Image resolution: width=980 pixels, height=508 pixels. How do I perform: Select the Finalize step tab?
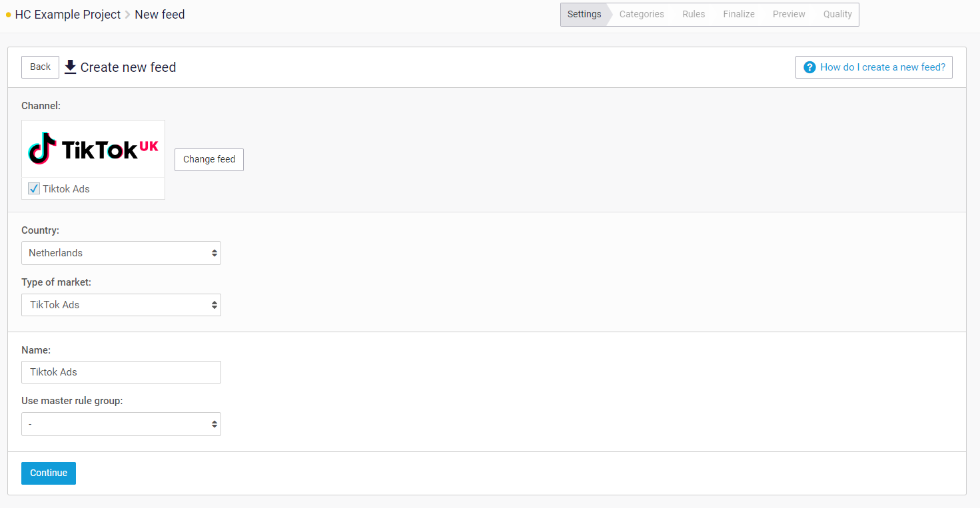[x=739, y=14]
